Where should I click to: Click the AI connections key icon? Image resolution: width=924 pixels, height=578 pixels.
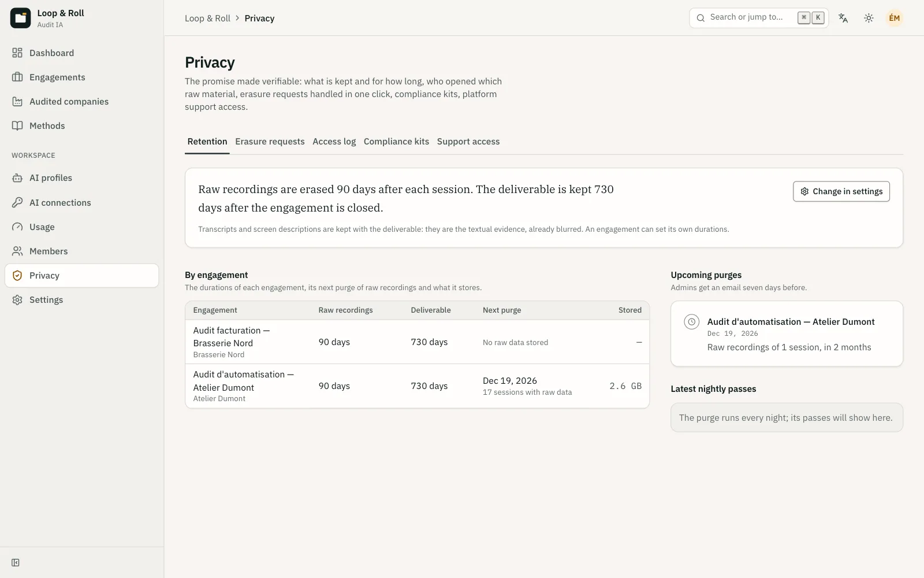coord(17,202)
